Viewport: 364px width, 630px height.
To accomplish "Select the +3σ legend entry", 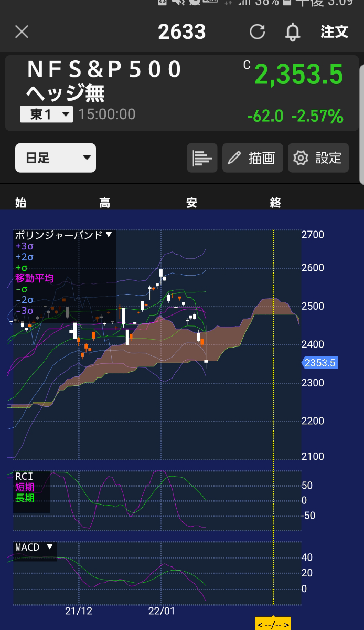I will tap(24, 246).
